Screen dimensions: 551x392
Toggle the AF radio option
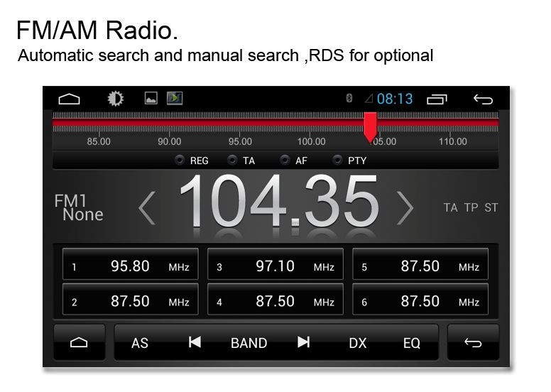click(x=294, y=160)
